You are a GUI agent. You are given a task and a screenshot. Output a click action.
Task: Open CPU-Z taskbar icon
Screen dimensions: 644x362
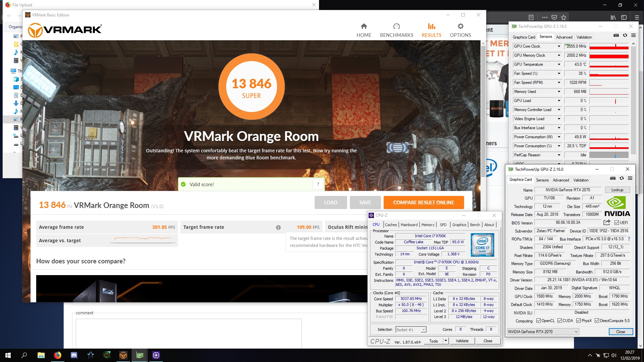(156, 355)
